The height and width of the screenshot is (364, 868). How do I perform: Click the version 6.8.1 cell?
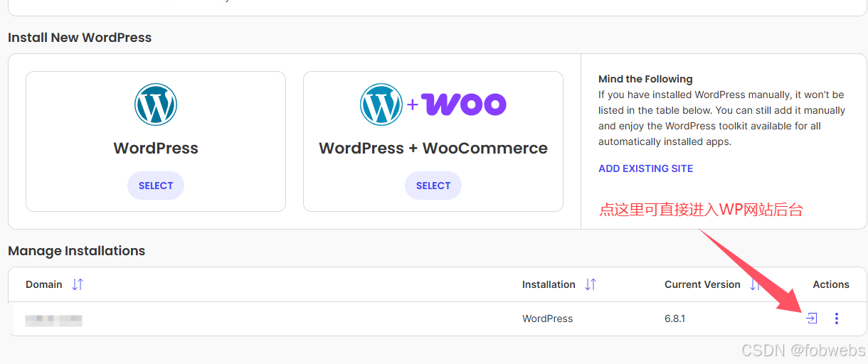point(674,318)
